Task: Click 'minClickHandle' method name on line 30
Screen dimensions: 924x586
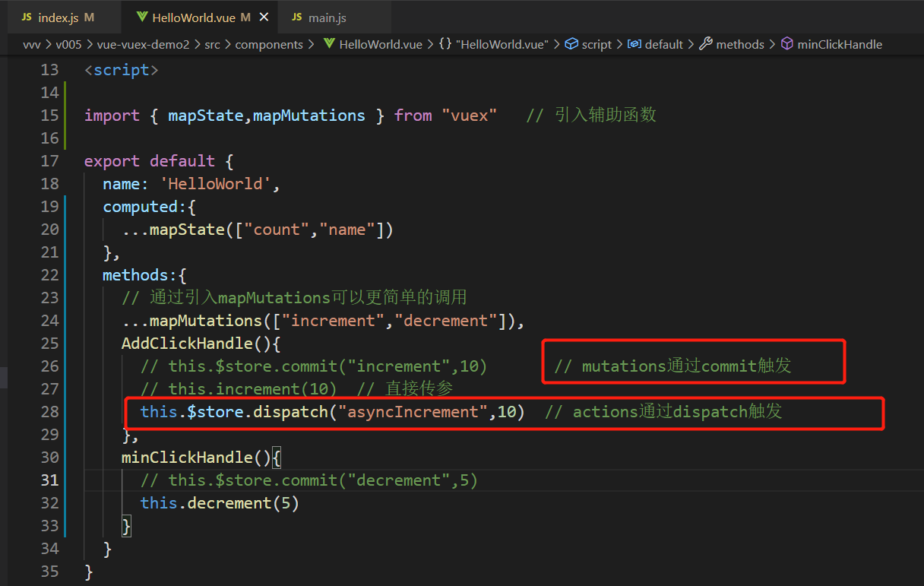Action: 187,458
